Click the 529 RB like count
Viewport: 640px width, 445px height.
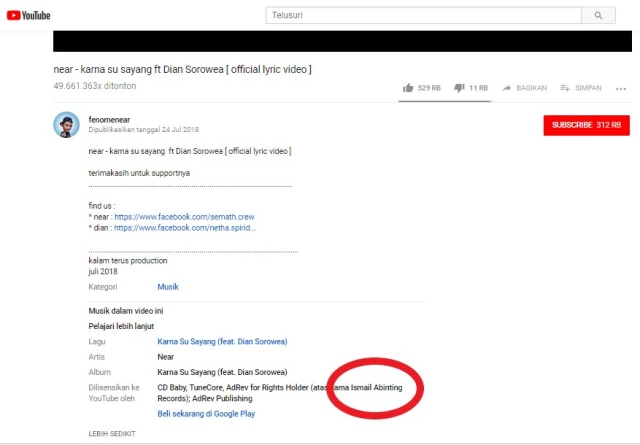tap(429, 88)
